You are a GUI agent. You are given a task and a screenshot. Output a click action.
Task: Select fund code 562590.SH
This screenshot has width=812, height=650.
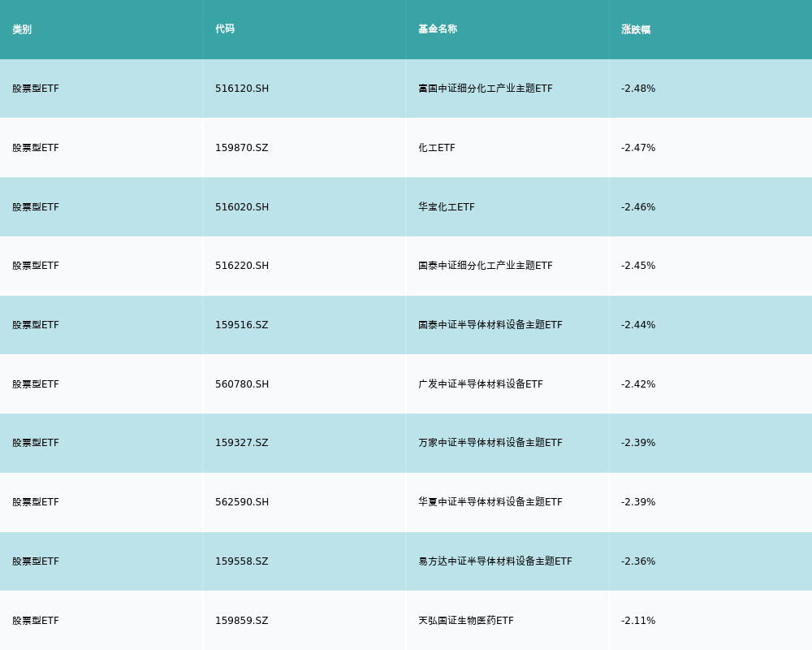point(242,502)
